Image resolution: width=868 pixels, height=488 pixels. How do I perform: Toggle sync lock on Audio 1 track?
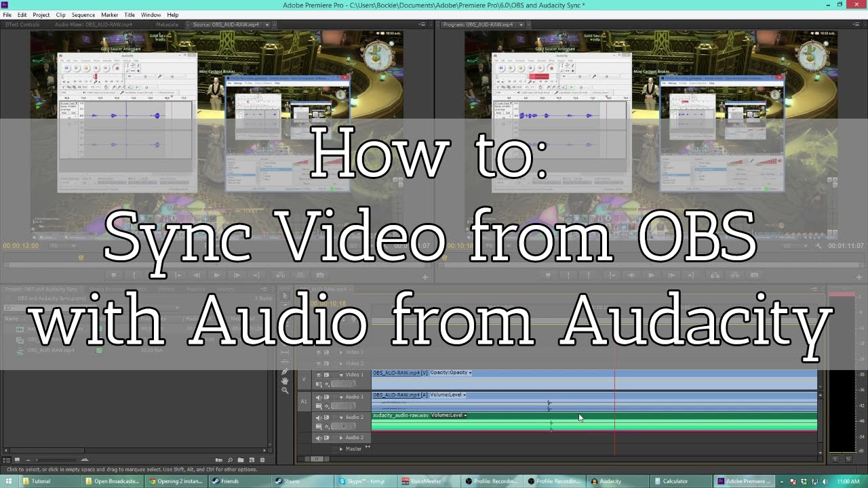(326, 397)
